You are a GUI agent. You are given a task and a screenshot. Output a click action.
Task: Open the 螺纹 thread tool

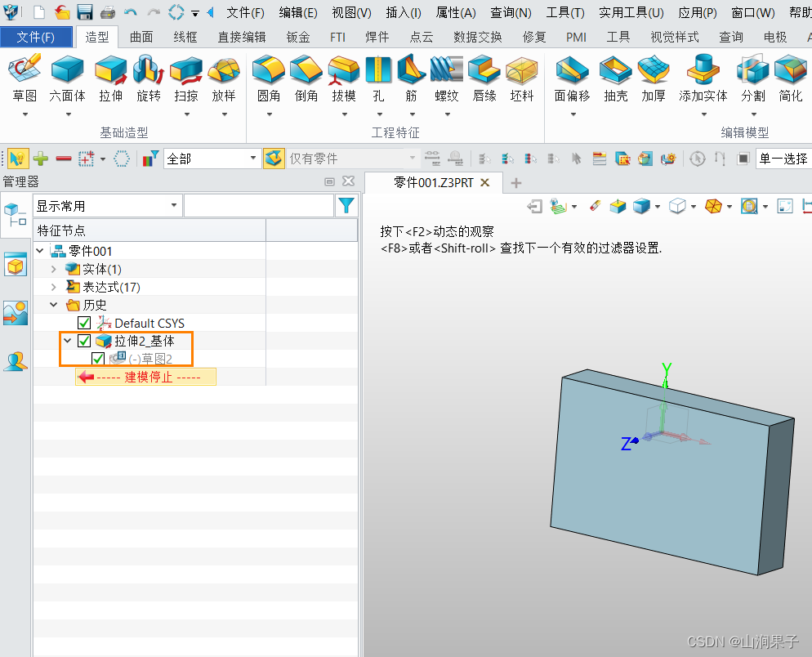tap(446, 78)
